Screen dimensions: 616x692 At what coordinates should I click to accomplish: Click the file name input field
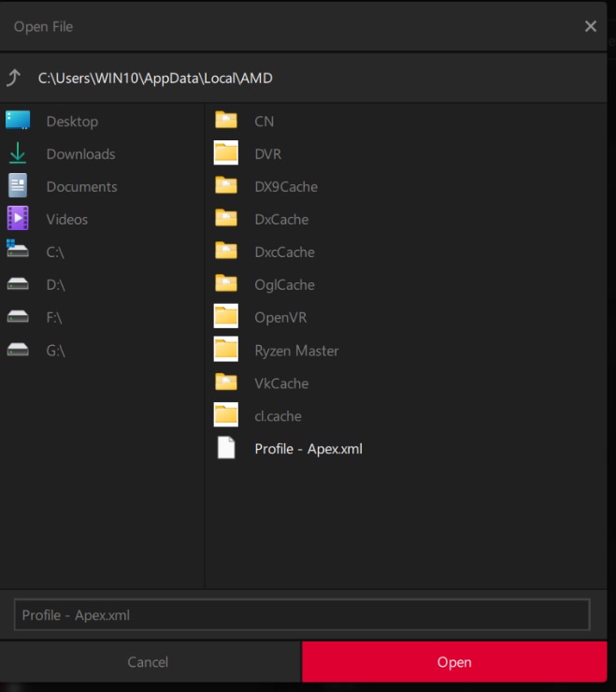point(302,614)
